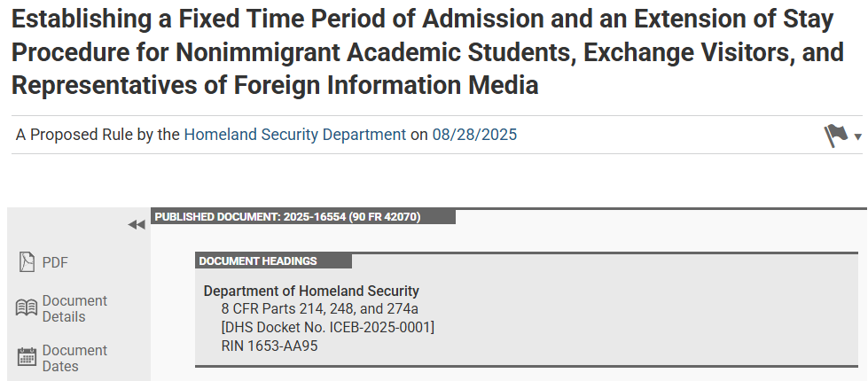The height and width of the screenshot is (381, 868).
Task: Open the PDF sidebar item label
Action: pyautogui.click(x=55, y=262)
